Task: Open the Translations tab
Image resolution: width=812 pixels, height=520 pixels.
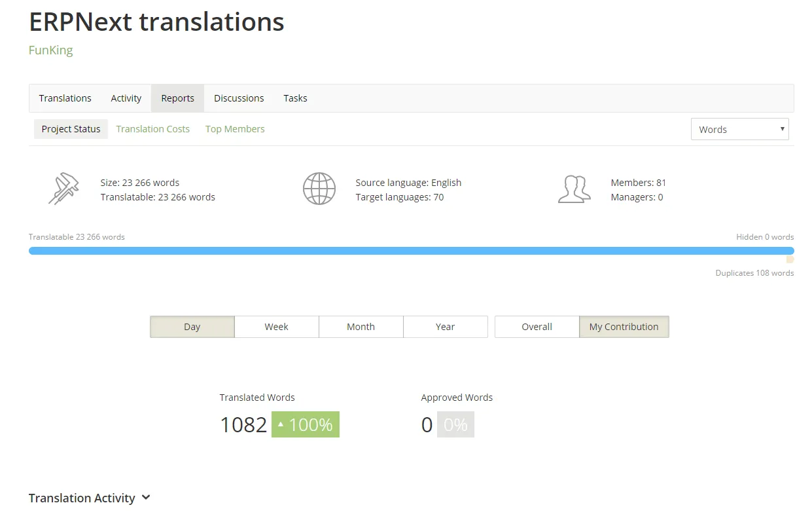Action: coord(65,98)
